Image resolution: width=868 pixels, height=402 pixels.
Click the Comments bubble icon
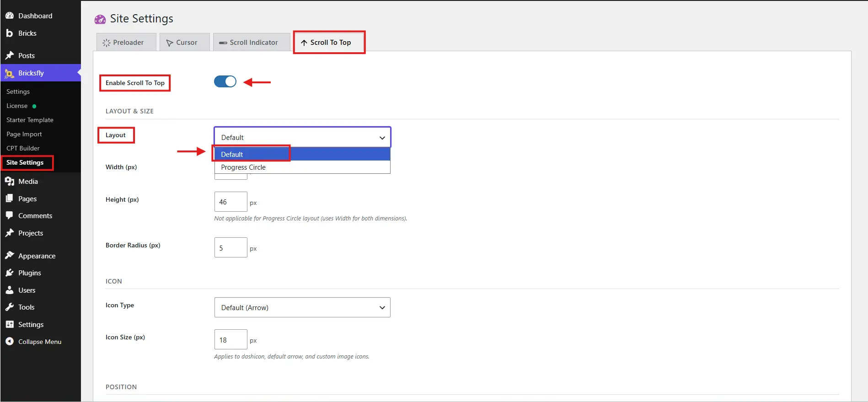(9, 215)
